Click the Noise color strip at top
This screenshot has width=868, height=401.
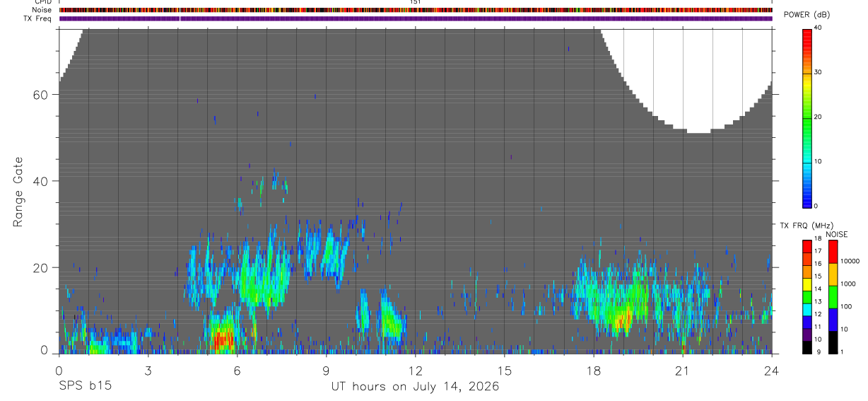click(x=416, y=10)
